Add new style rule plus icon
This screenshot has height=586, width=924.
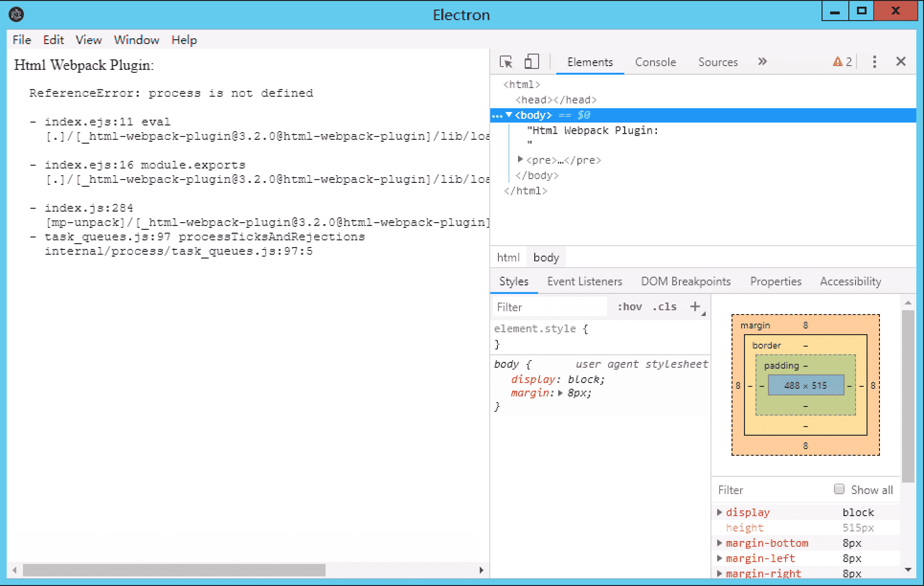(x=695, y=307)
